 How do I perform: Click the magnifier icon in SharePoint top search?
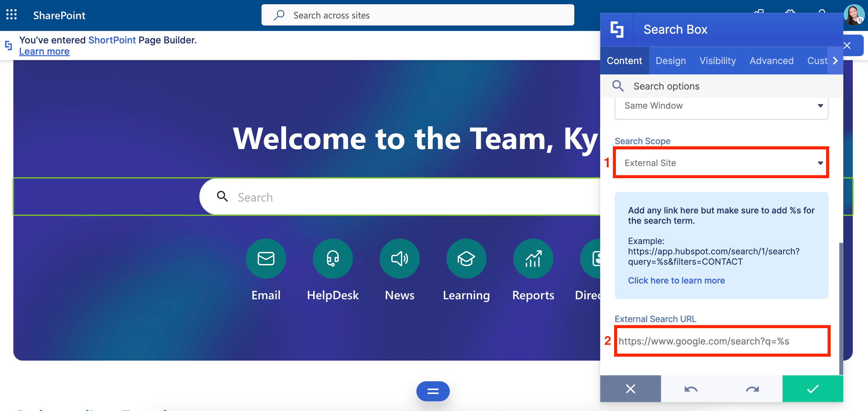point(279,15)
